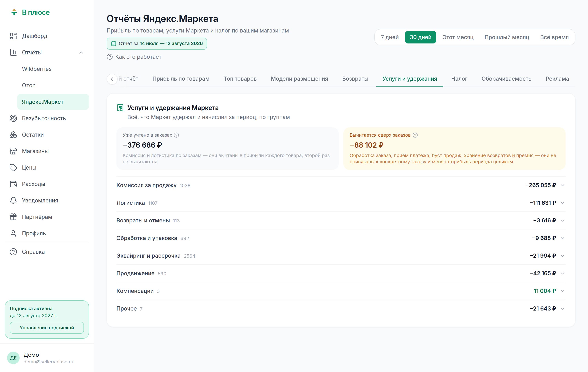
Task: Click the Справка question mark icon
Action: [x=13, y=252]
